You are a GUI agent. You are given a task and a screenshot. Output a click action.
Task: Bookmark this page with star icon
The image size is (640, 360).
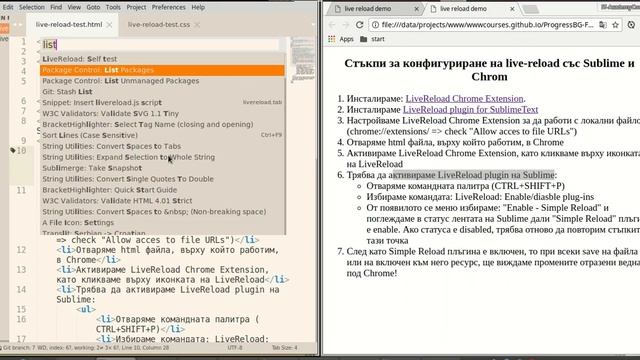pyautogui.click(x=616, y=25)
